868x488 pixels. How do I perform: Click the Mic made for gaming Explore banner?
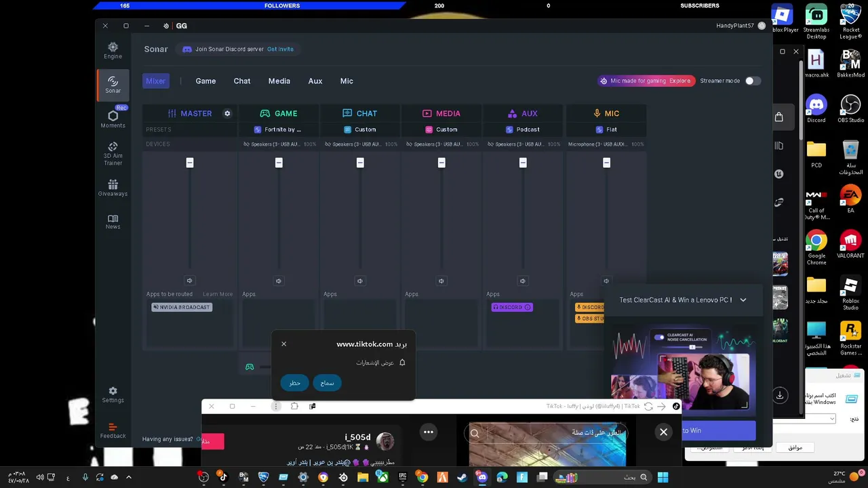[x=646, y=81]
